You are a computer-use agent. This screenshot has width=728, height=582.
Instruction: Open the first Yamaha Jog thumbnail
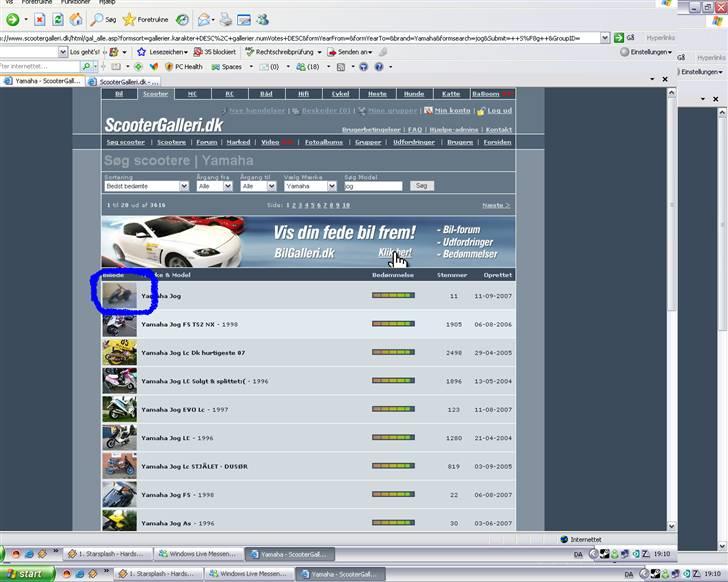click(x=119, y=296)
